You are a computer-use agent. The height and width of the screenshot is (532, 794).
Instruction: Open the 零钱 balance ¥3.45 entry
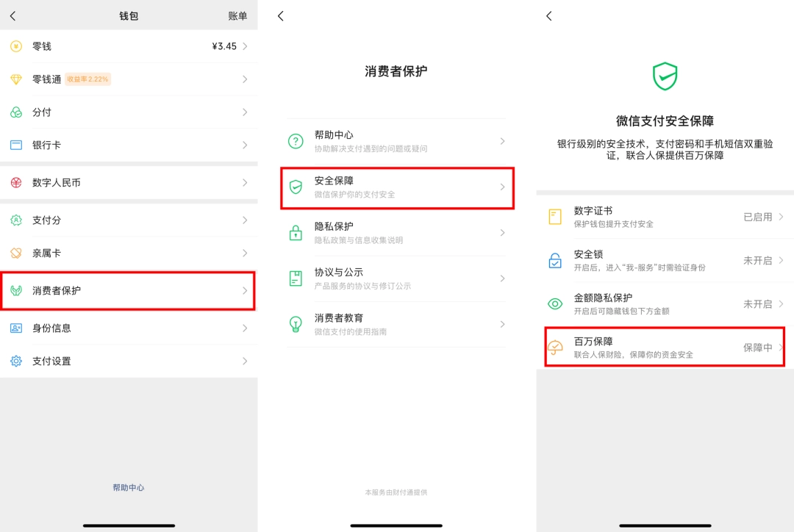click(129, 46)
